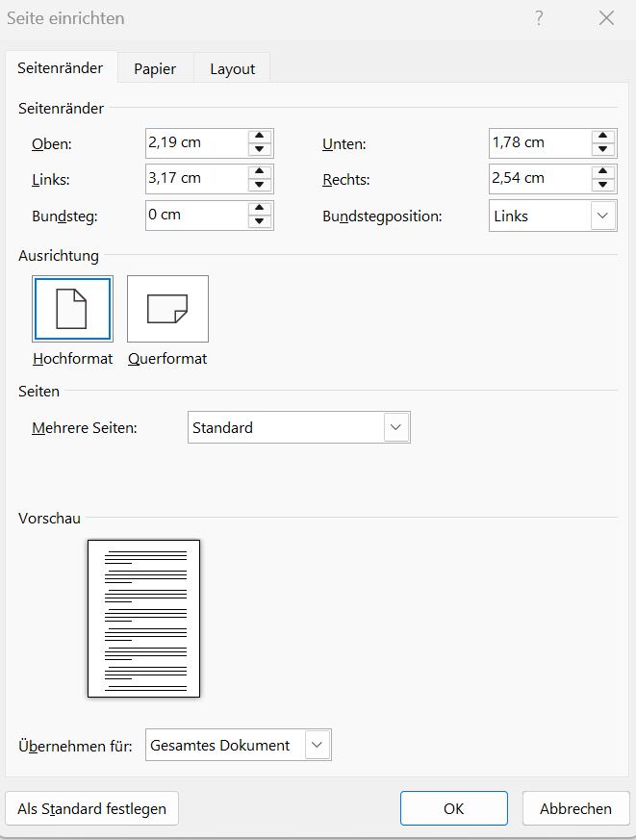636x840 pixels.
Task: Select the Querformat landscape orientation icon
Action: pos(167,309)
